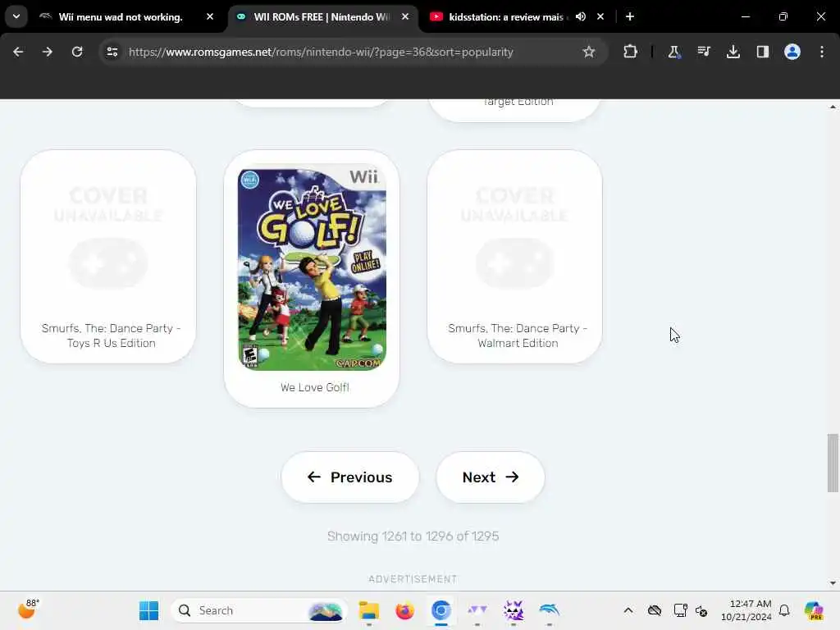Viewport: 840px width, 630px height.
Task: Launch Firefox from the taskbar
Action: [405, 610]
